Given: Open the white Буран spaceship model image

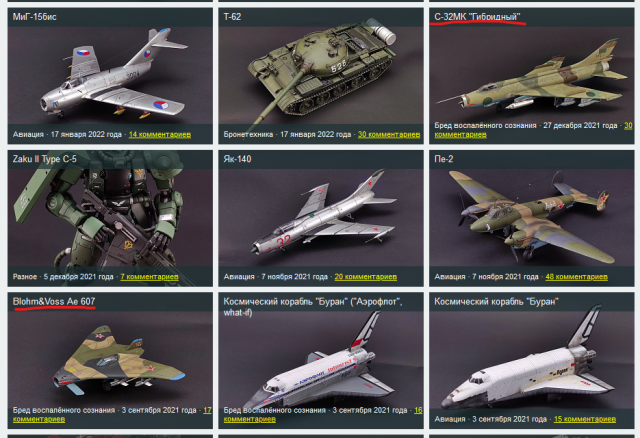Looking at the screenshot, I should (532, 360).
